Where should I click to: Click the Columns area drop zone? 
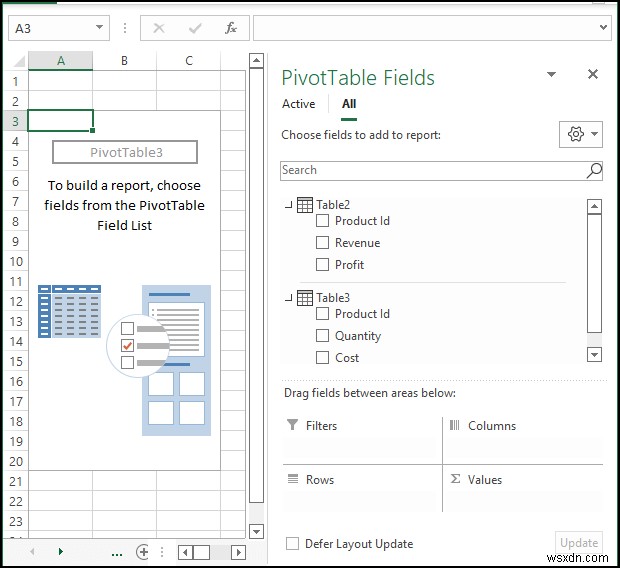[x=524, y=449]
